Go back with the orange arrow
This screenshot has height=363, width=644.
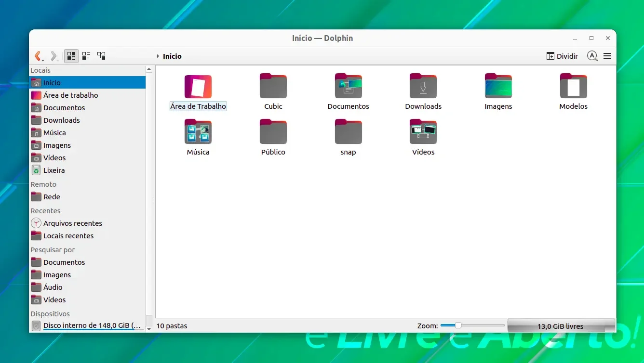[x=39, y=56]
